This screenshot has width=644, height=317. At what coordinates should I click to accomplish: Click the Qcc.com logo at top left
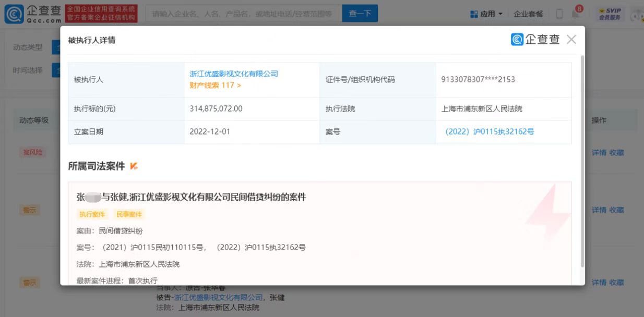[x=32, y=14]
